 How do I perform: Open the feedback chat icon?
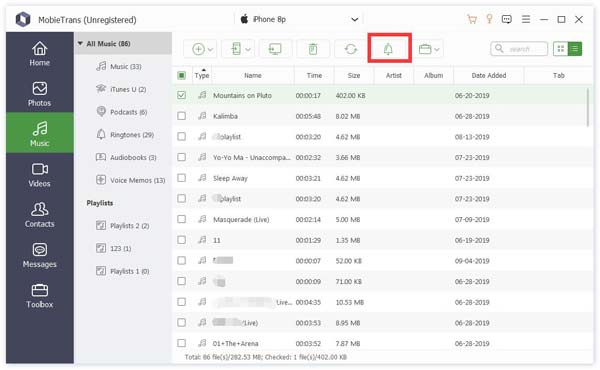507,19
